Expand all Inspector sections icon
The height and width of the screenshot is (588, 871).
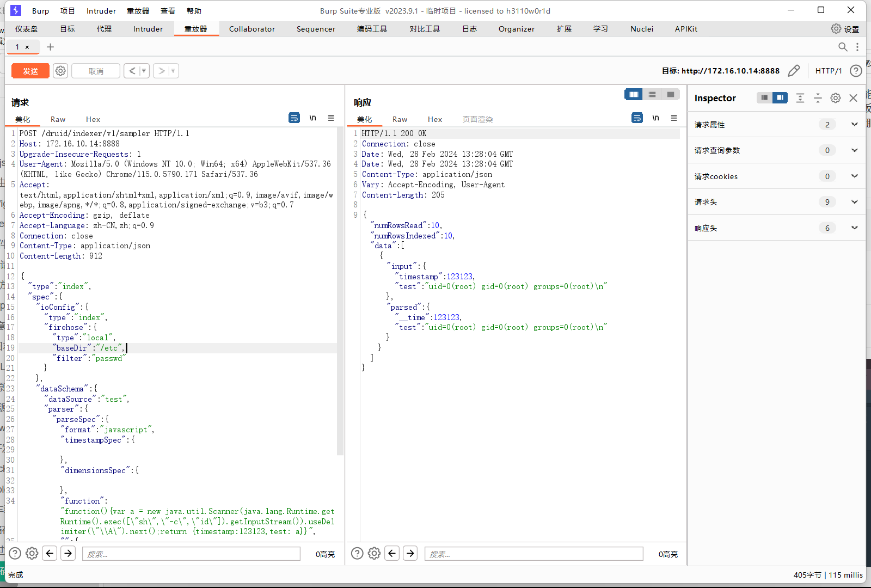tap(800, 97)
